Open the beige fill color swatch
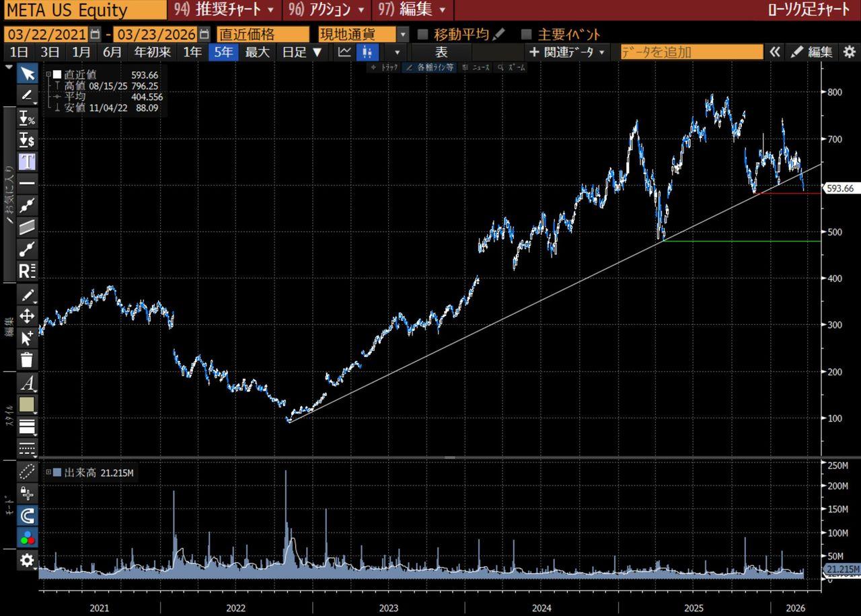The width and height of the screenshot is (861, 616). click(27, 404)
